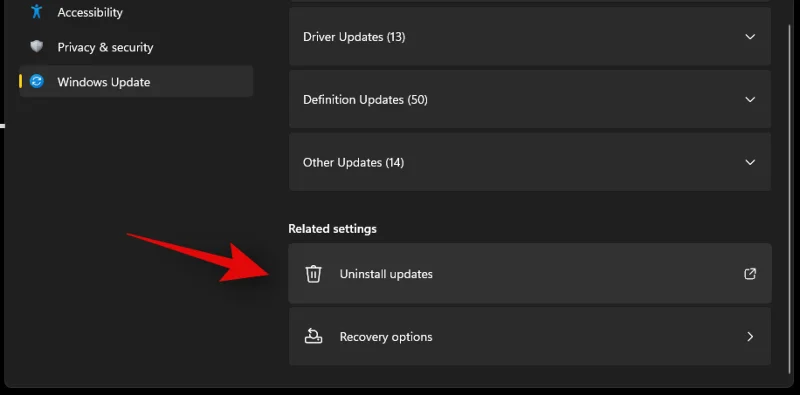Screen dimensions: 800x395
Task: Expand Other Updates (14) section
Action: tap(530, 162)
